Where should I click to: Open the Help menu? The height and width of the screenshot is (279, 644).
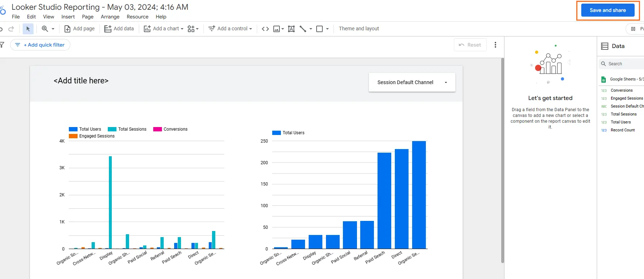coord(161,17)
